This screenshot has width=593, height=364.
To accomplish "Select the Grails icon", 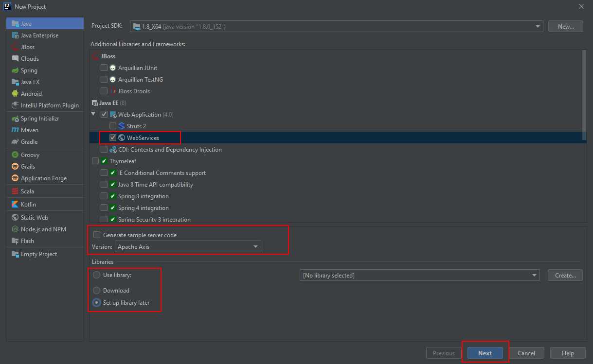I will (x=15, y=166).
